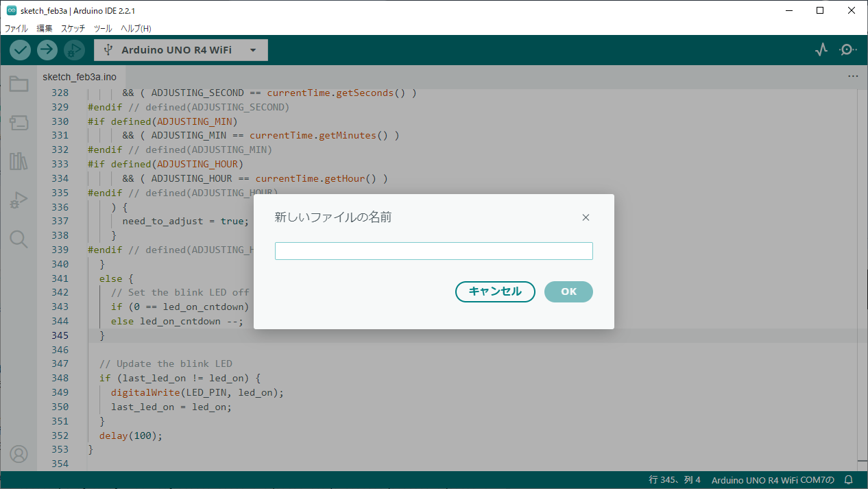Open the Search sidebar panel
The width and height of the screenshot is (868, 489).
tap(19, 239)
